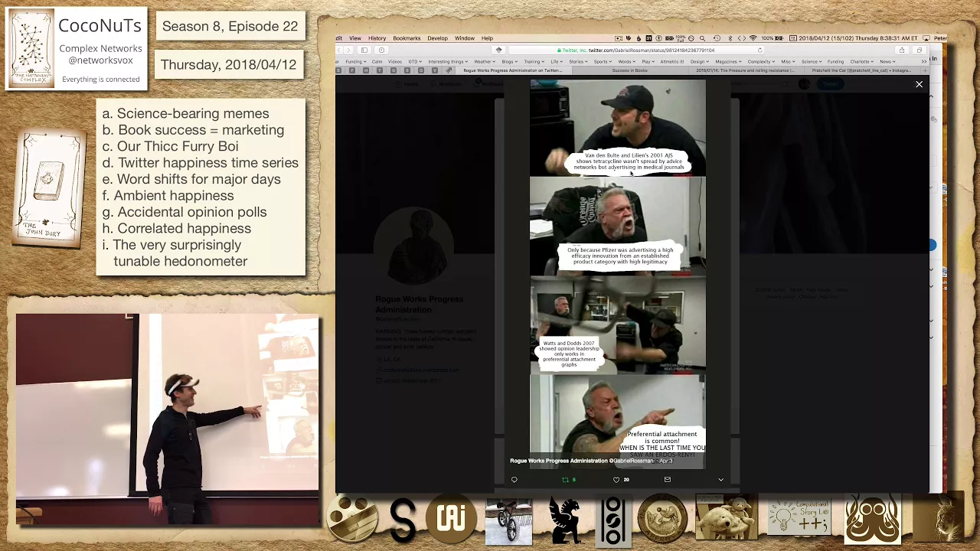Viewport: 980px width, 551px height.
Task: Expand the Training bookmarks folder
Action: (534, 62)
